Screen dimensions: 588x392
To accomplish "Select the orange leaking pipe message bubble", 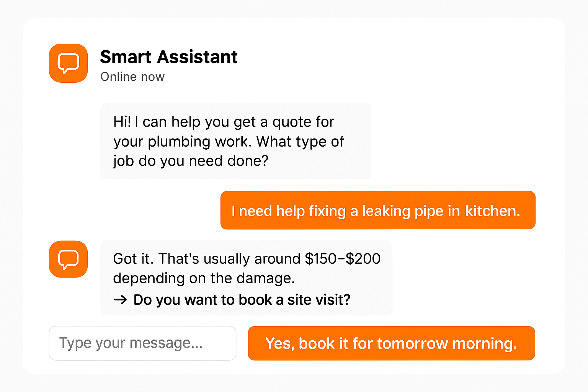I will point(377,210).
